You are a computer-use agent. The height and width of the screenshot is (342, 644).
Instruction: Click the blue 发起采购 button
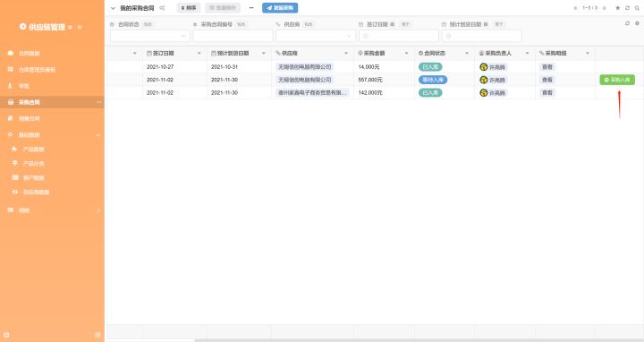pos(280,8)
